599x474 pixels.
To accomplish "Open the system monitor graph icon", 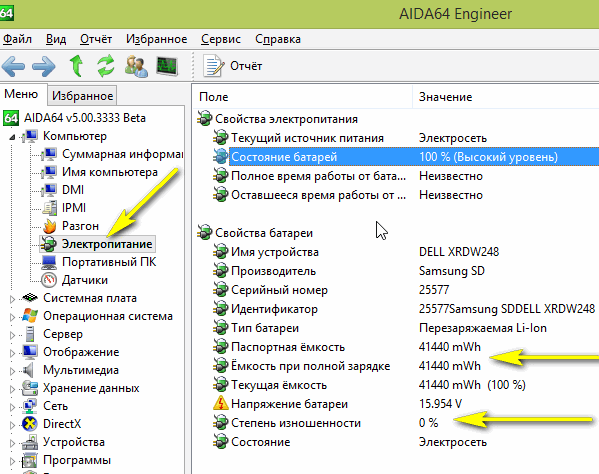I will pos(167,66).
